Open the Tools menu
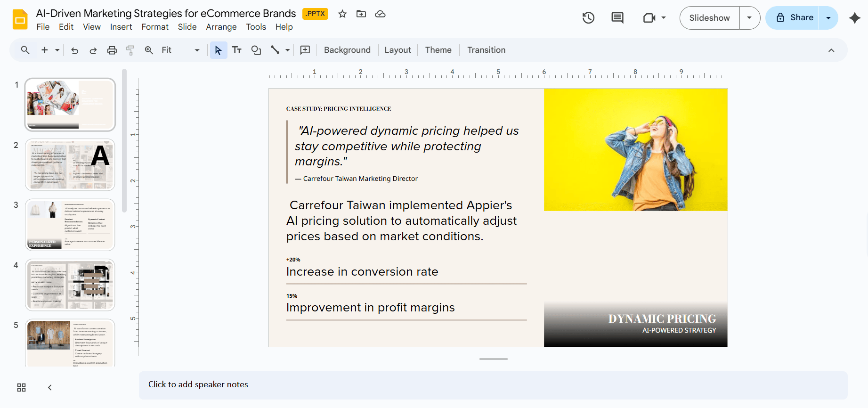The height and width of the screenshot is (408, 868). click(256, 27)
